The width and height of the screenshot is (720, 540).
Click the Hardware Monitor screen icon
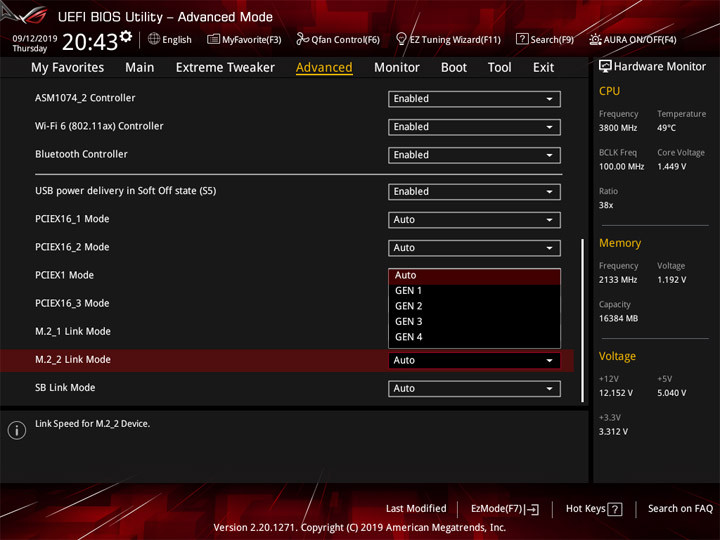tap(605, 66)
